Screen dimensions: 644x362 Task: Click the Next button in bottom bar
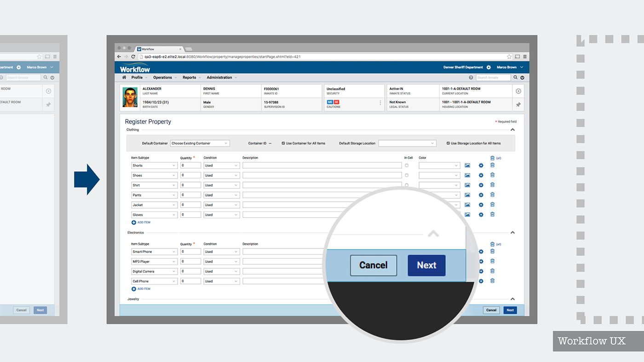[510, 310]
